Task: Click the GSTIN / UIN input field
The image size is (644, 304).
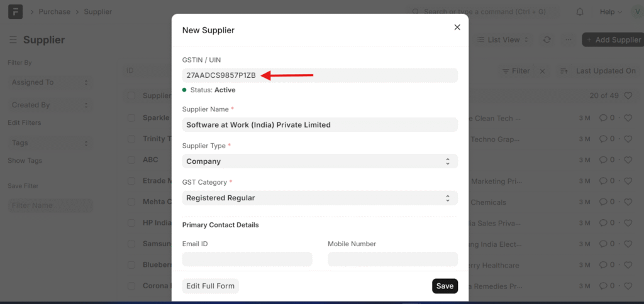Action: pyautogui.click(x=319, y=75)
